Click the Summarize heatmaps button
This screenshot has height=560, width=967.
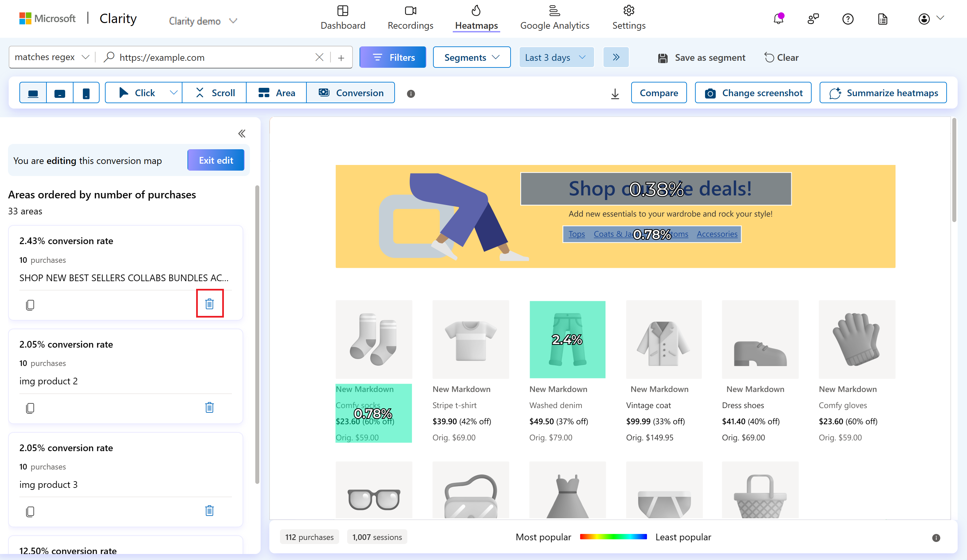pos(883,92)
